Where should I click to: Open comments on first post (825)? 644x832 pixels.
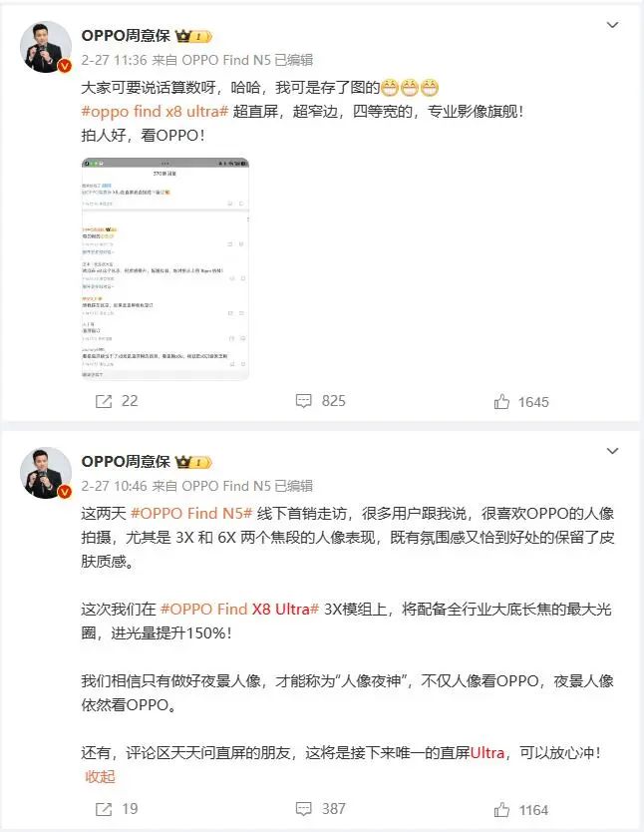coord(303,401)
